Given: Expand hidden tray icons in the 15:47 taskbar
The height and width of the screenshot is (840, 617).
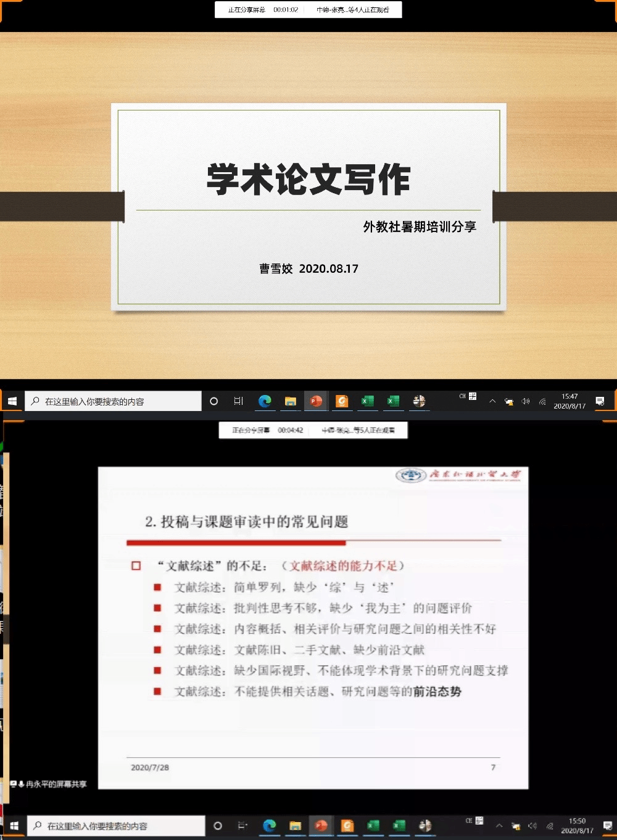Looking at the screenshot, I should 492,401.
